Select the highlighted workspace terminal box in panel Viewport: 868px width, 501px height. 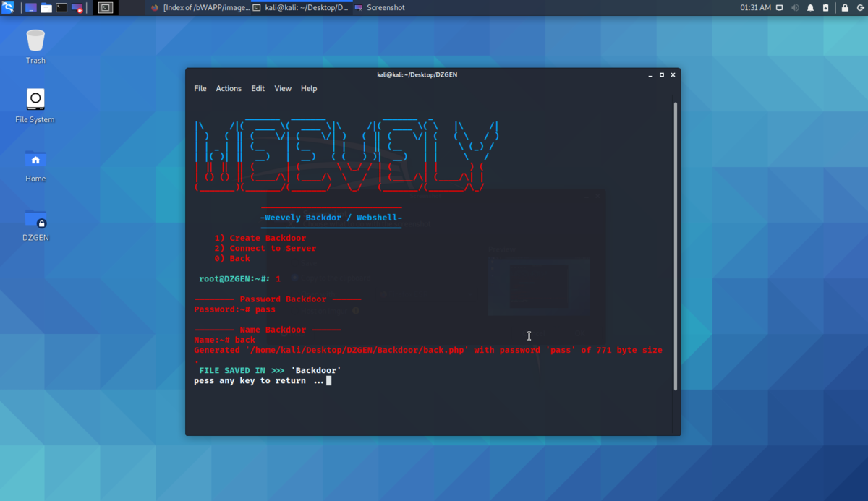click(x=106, y=7)
